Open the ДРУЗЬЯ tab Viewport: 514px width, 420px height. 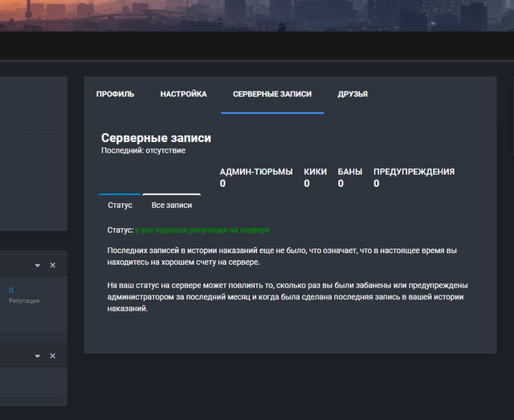[353, 94]
